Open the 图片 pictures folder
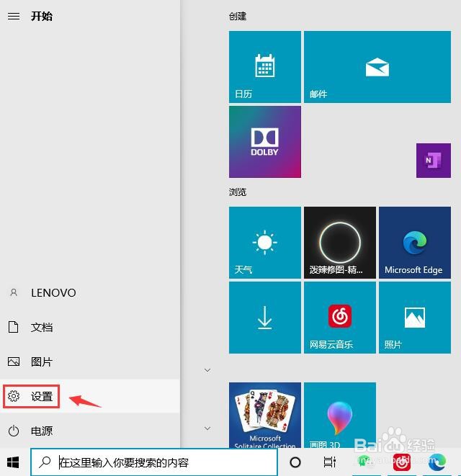This screenshot has height=476, width=461. [90, 362]
